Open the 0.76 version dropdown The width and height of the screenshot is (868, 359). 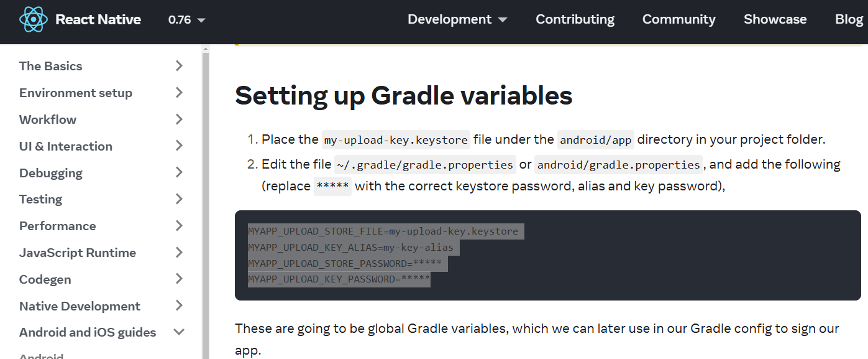(x=186, y=19)
